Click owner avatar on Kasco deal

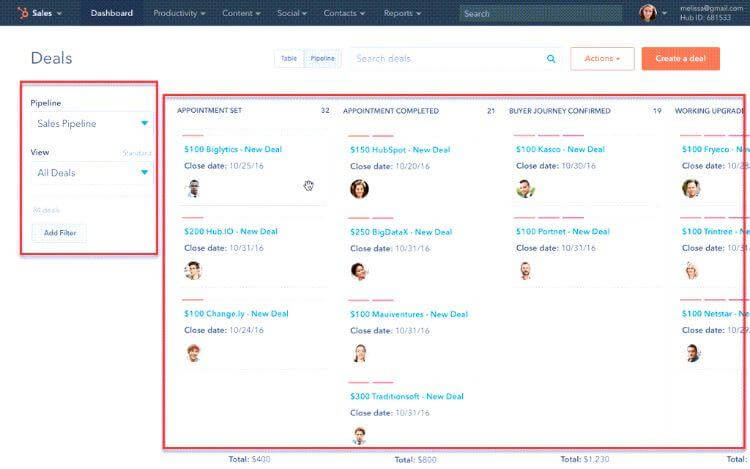click(525, 188)
